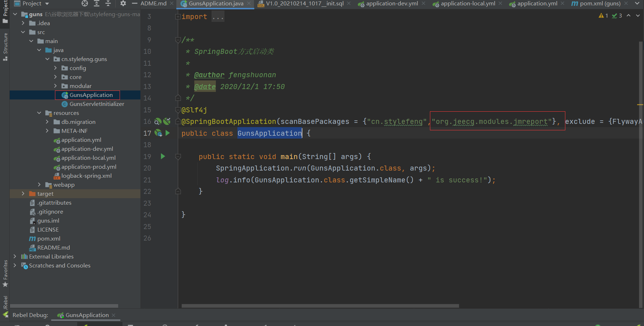The width and height of the screenshot is (644, 326).
Task: Unfold the collapsed import block
Action: point(178,17)
